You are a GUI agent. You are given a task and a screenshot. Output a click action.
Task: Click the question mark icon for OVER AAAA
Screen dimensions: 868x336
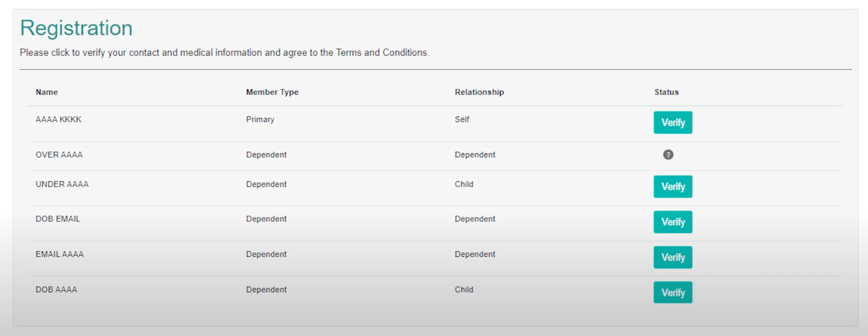coord(668,155)
